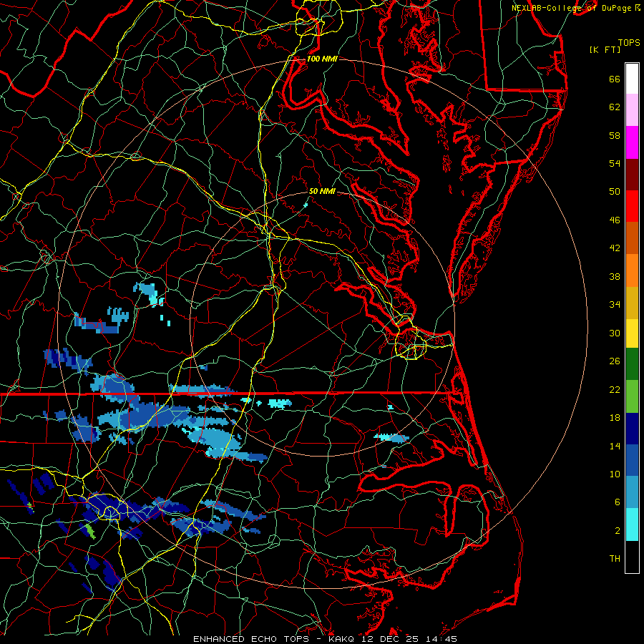Click the legend value '34'
644x644 pixels.
[615, 305]
